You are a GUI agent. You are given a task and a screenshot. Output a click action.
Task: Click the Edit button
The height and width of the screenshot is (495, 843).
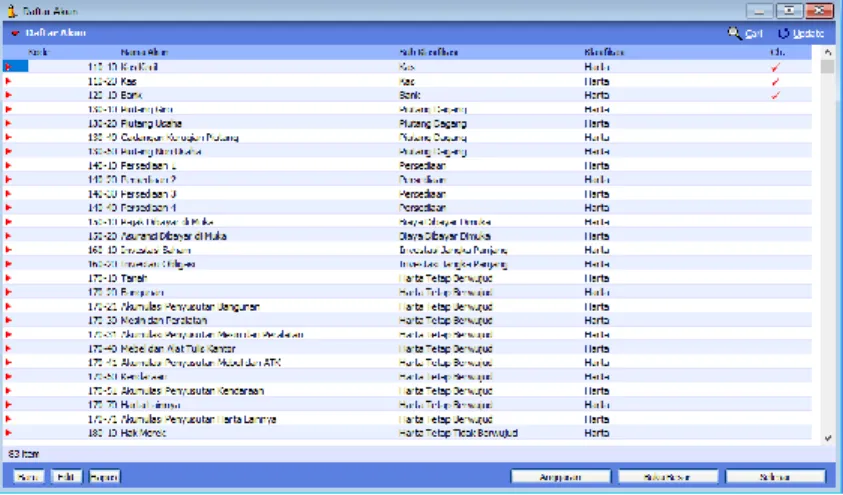(66, 477)
